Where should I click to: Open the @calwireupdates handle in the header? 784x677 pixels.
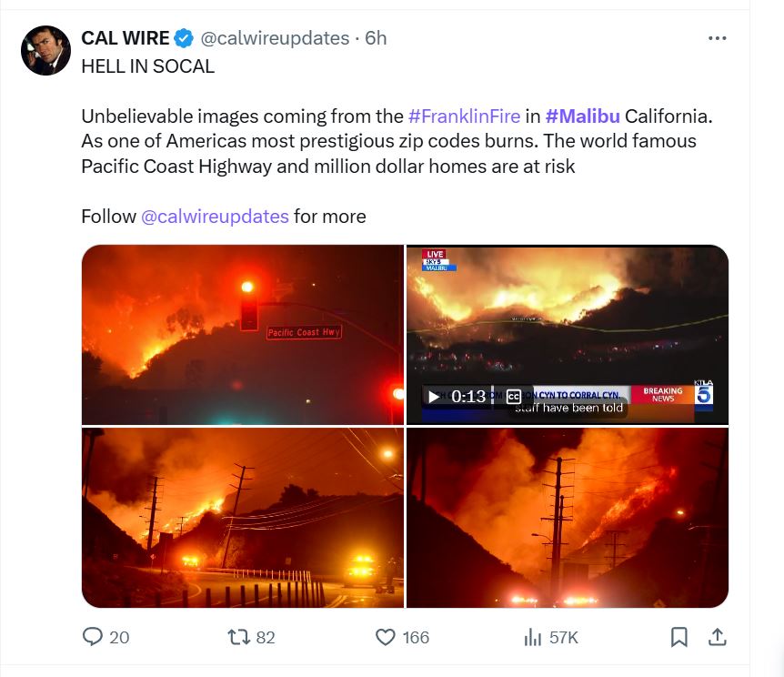(275, 38)
